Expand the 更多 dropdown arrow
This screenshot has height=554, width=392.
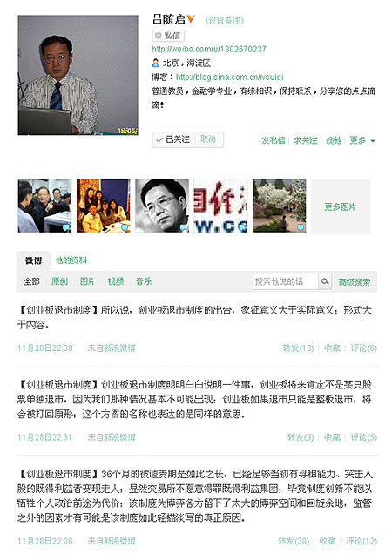pyautogui.click(x=373, y=141)
